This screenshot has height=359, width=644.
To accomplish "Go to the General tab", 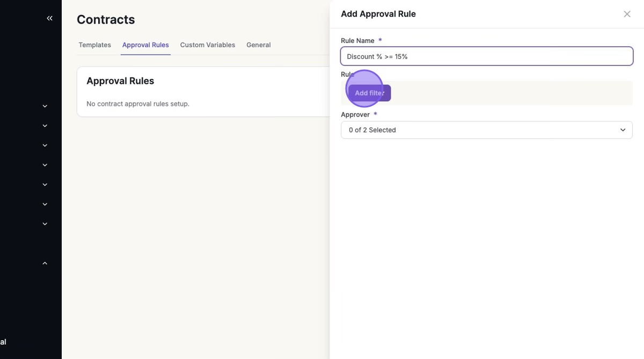I will 258,45.
